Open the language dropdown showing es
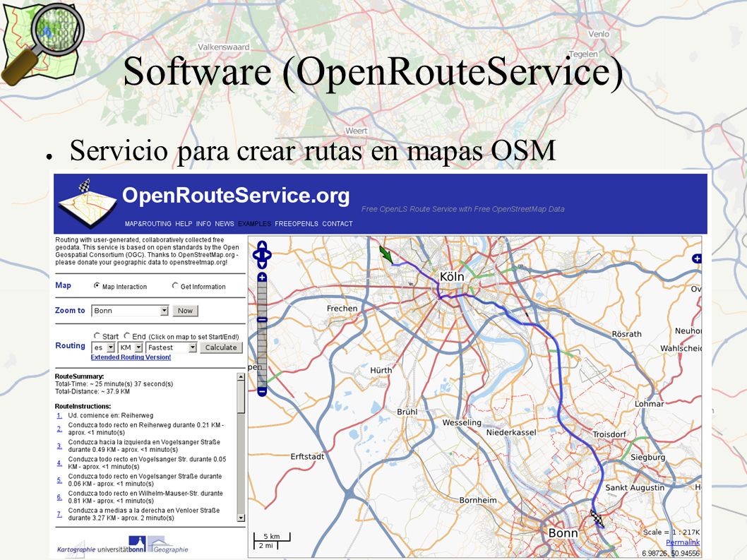This screenshot has width=747, height=560. click(103, 348)
